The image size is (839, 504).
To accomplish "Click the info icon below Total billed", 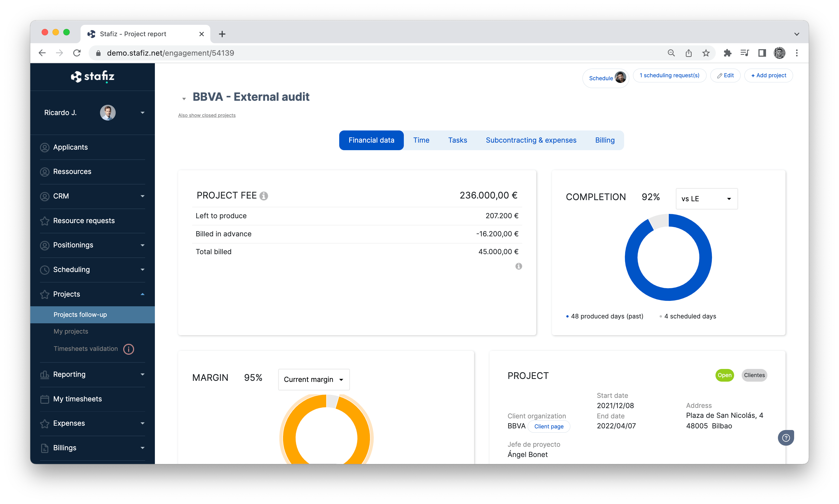I will pyautogui.click(x=518, y=266).
